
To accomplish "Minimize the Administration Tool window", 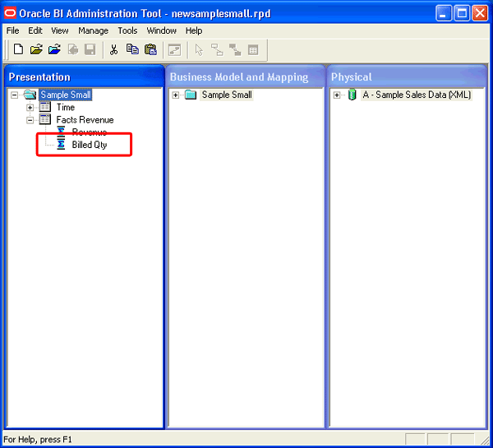I will point(444,13).
